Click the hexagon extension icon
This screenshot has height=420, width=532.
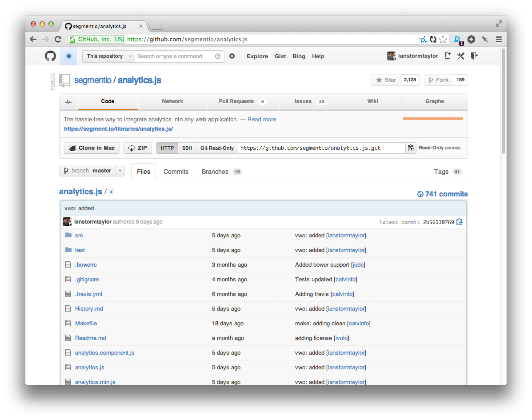pyautogui.click(x=471, y=40)
